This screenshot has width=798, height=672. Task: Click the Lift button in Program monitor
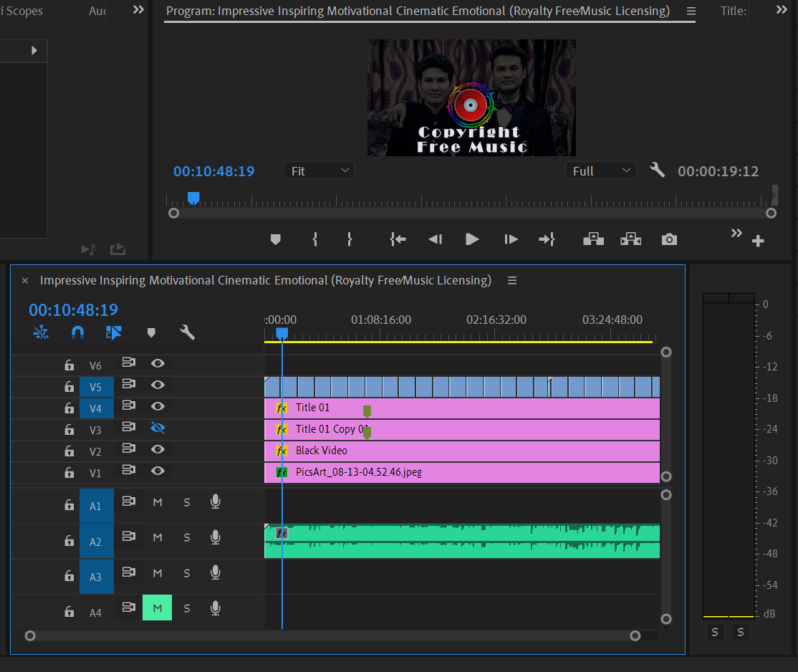(593, 239)
